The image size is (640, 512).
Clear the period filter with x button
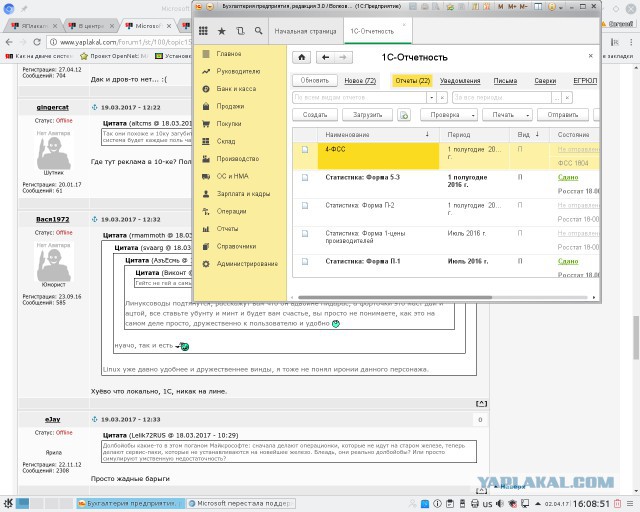coord(567,98)
